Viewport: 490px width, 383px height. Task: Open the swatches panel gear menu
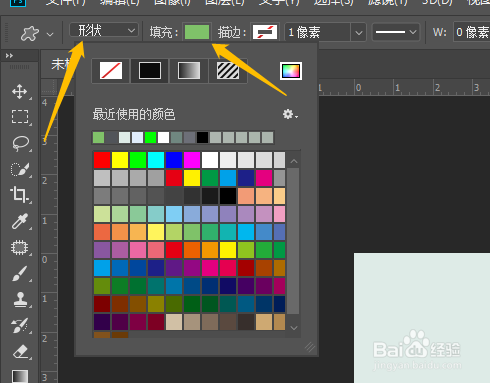[x=290, y=114]
